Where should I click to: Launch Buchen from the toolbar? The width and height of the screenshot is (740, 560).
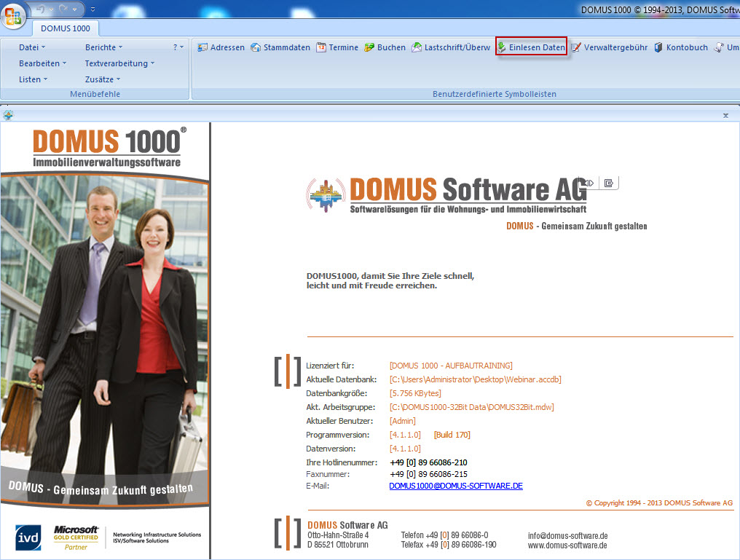[385, 47]
